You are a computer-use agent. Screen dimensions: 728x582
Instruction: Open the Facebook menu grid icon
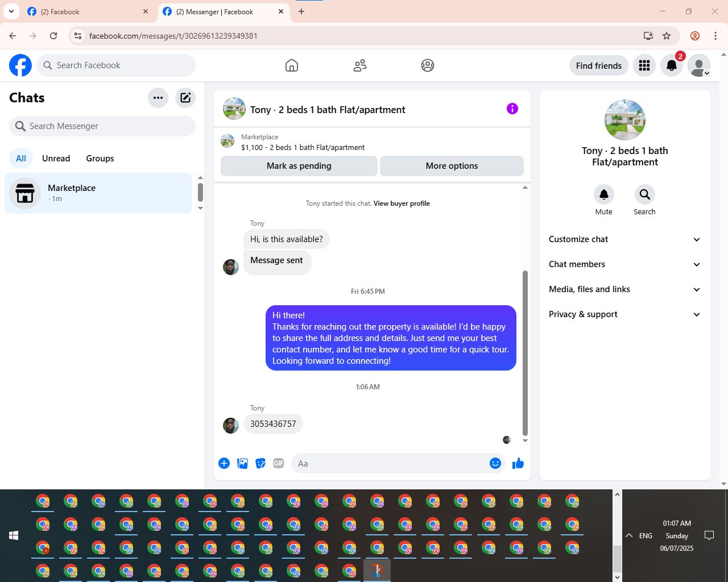pyautogui.click(x=644, y=65)
